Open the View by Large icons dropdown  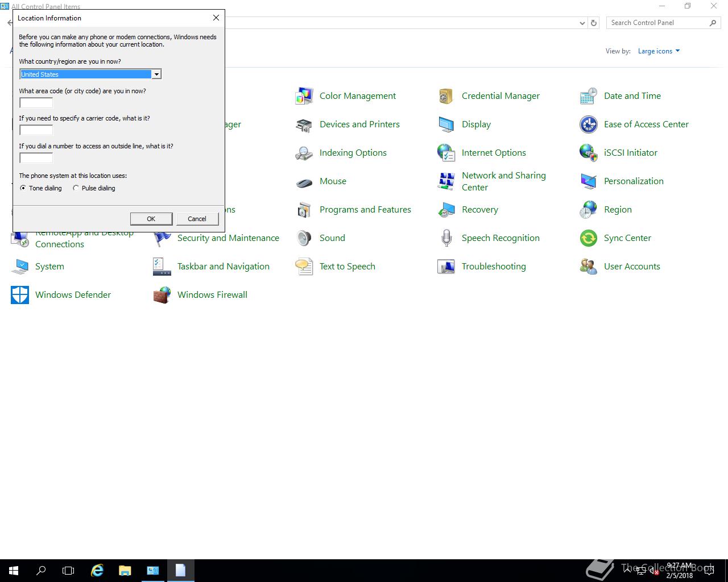click(659, 51)
